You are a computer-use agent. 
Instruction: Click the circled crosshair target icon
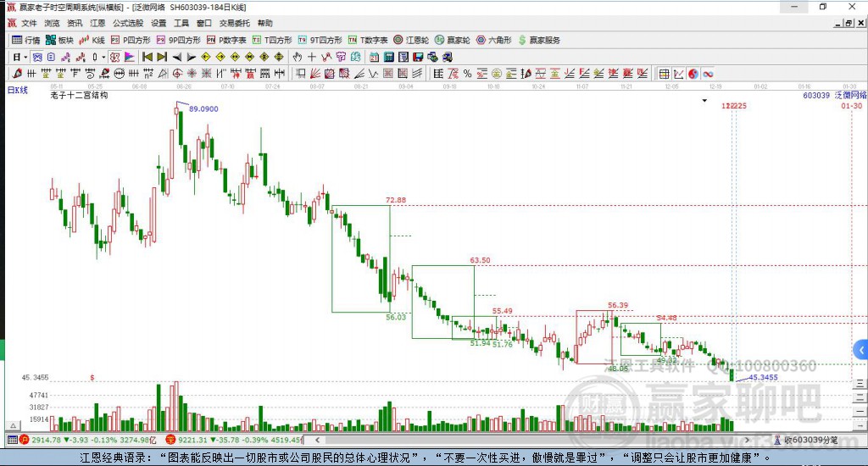pos(177,74)
